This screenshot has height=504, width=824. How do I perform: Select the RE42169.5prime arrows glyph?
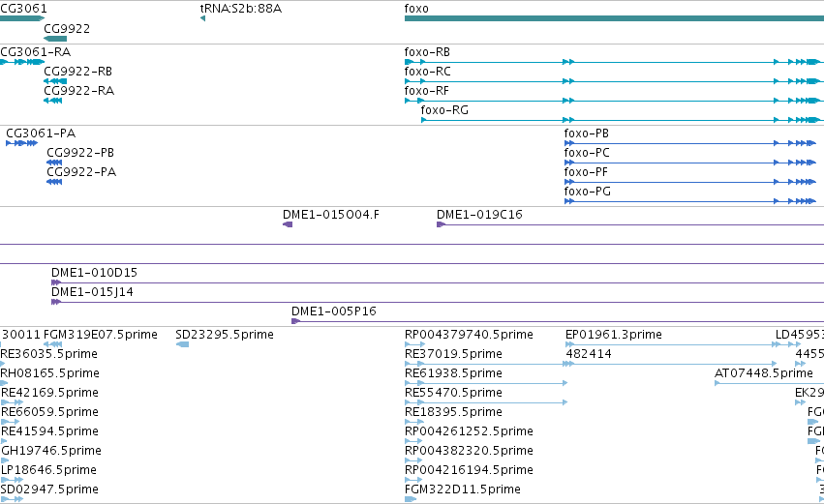pos(12,403)
